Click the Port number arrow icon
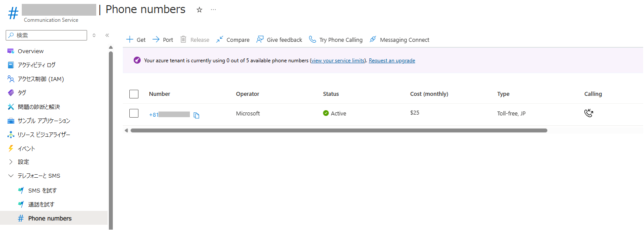This screenshot has width=644, height=230. coord(156,40)
